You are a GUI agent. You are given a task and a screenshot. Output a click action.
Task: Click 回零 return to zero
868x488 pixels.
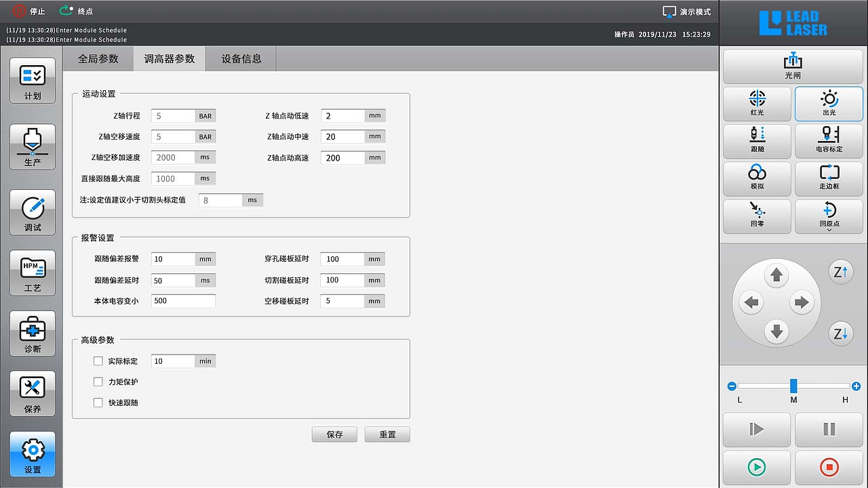(757, 216)
